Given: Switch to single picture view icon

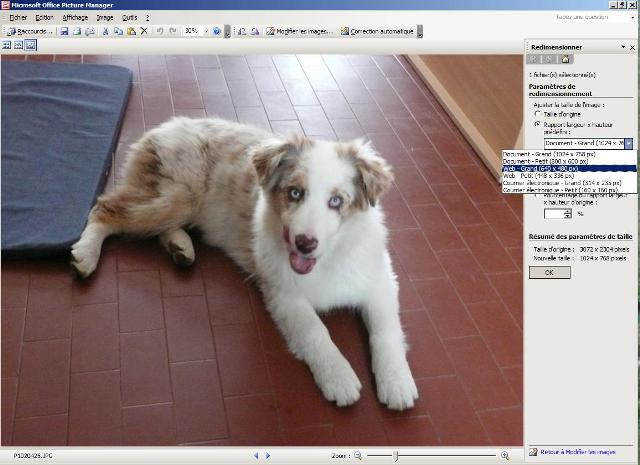Looking at the screenshot, I should coord(31,46).
